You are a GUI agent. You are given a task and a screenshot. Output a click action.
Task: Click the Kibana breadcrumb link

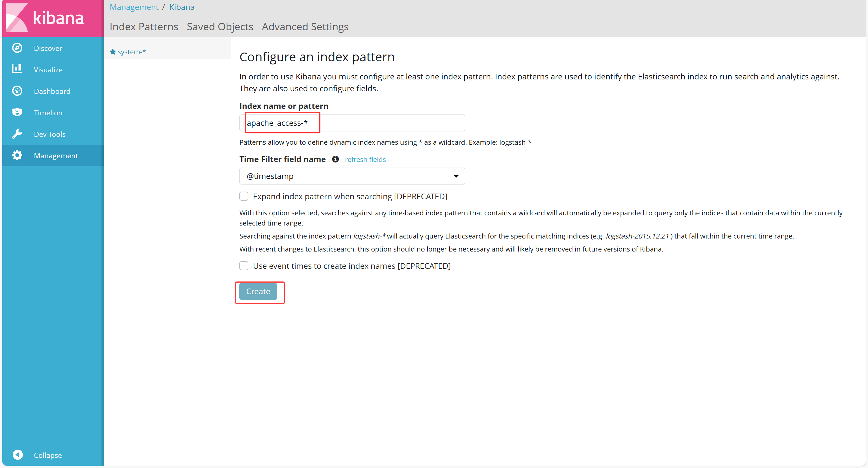[182, 7]
